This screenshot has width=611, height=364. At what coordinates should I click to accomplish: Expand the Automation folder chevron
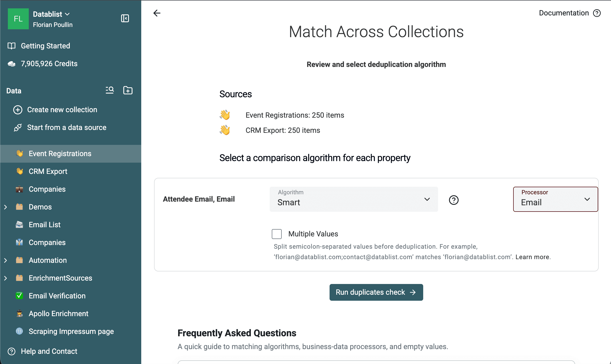(5, 260)
